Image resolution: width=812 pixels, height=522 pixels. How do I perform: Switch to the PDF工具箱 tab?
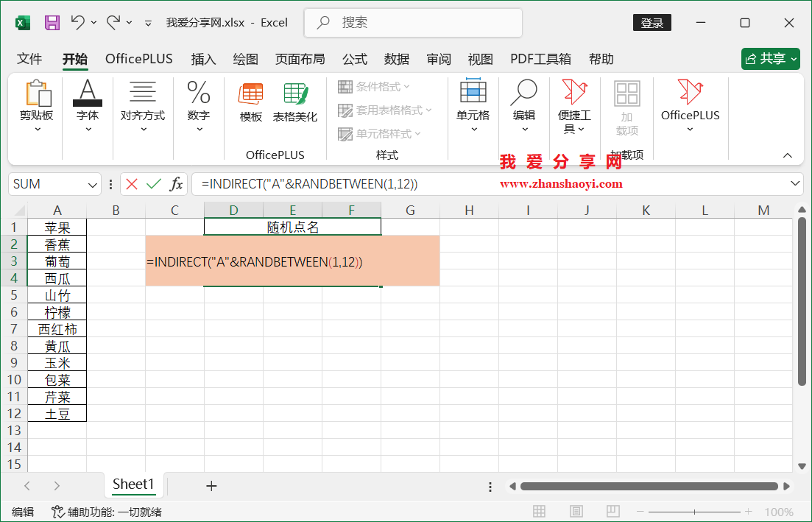point(540,59)
